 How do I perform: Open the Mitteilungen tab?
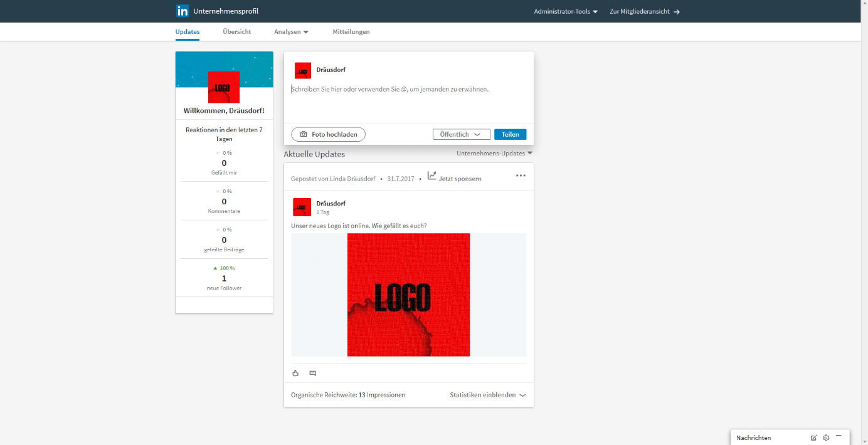click(x=351, y=32)
